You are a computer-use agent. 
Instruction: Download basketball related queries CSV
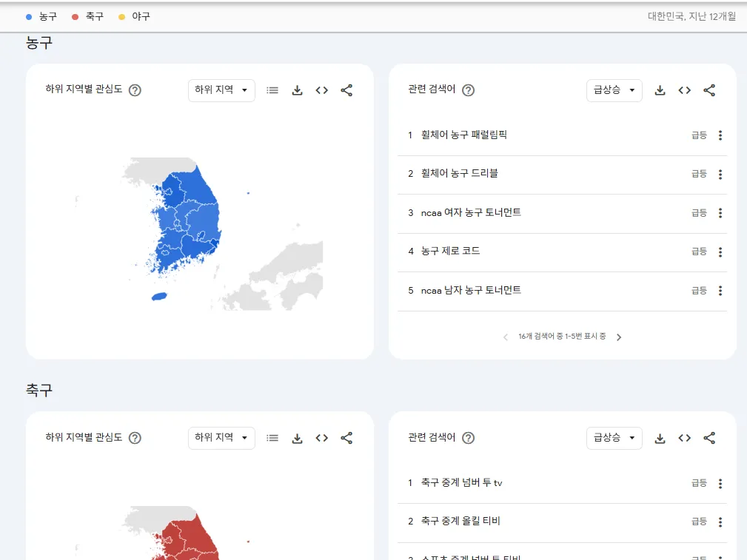660,90
